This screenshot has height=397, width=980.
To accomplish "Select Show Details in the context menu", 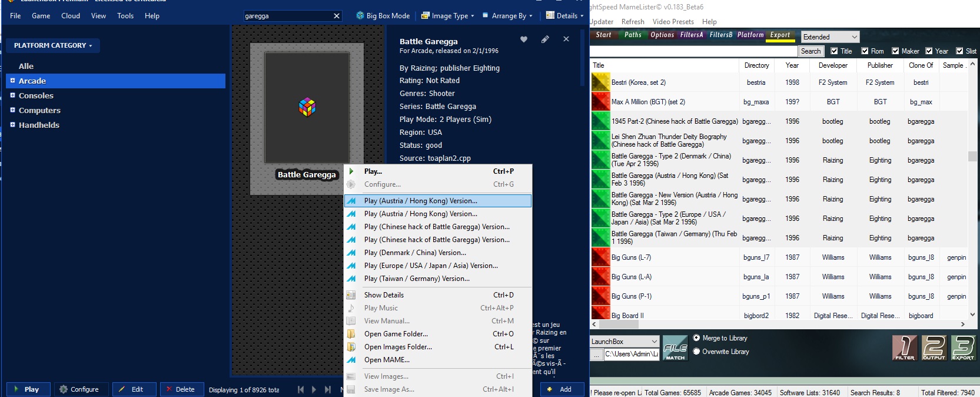I will point(438,295).
